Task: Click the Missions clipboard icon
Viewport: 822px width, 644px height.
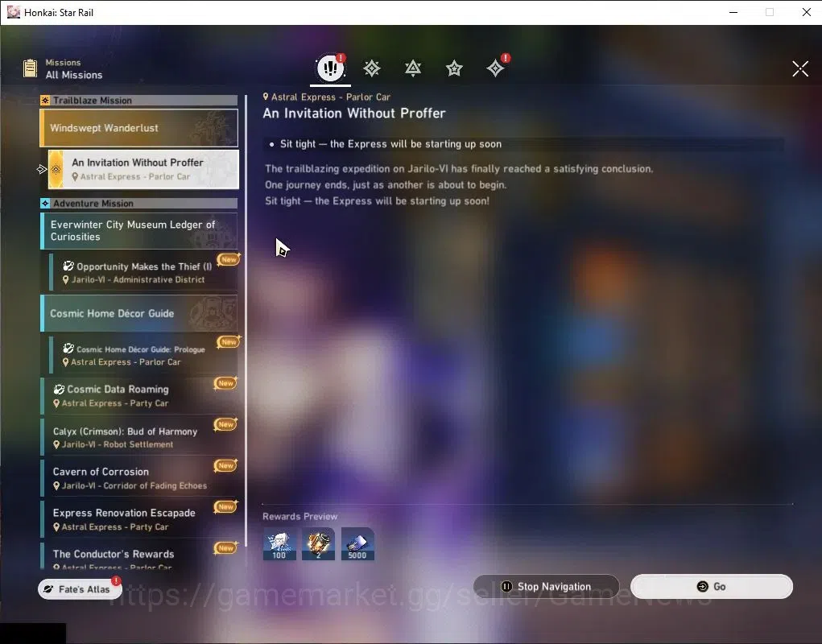Action: pyautogui.click(x=31, y=68)
